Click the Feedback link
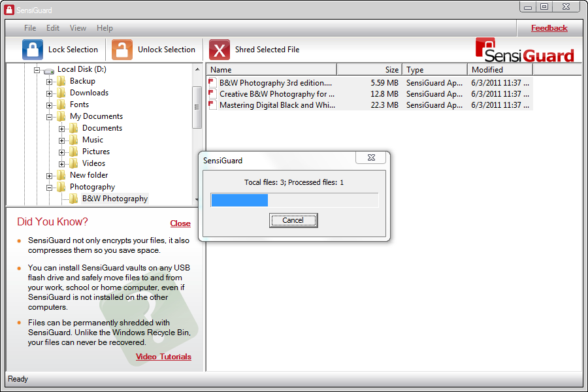The width and height of the screenshot is (588, 392). [549, 28]
